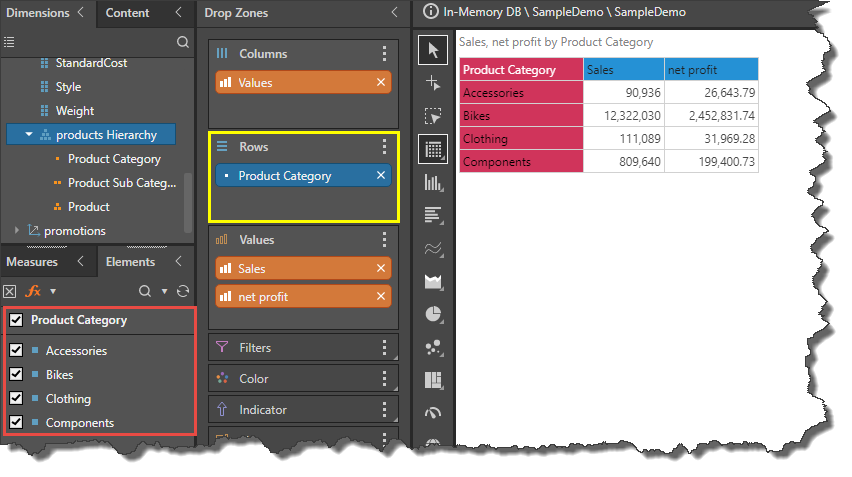This screenshot has height=477, width=852.
Task: Remove Product Category chip from Rows
Action: coord(380,176)
